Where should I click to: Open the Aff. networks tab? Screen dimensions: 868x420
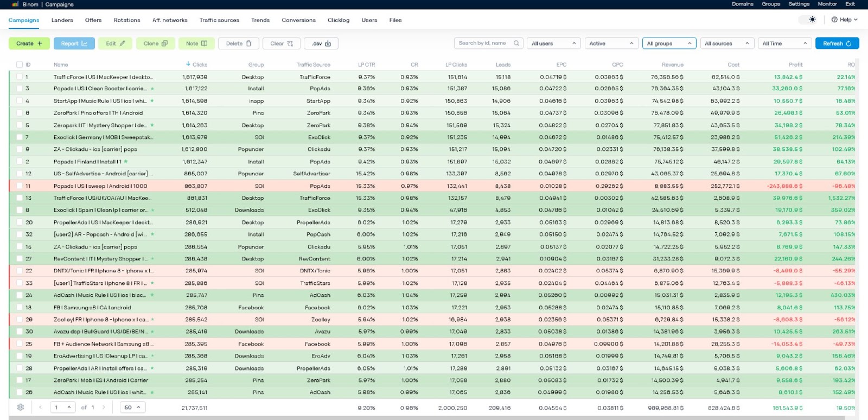click(170, 20)
